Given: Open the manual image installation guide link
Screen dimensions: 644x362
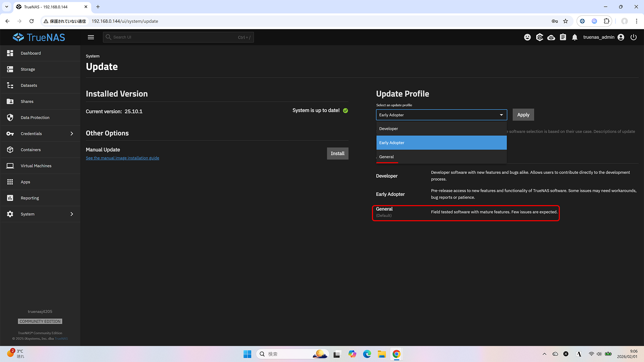Looking at the screenshot, I should pyautogui.click(x=122, y=158).
